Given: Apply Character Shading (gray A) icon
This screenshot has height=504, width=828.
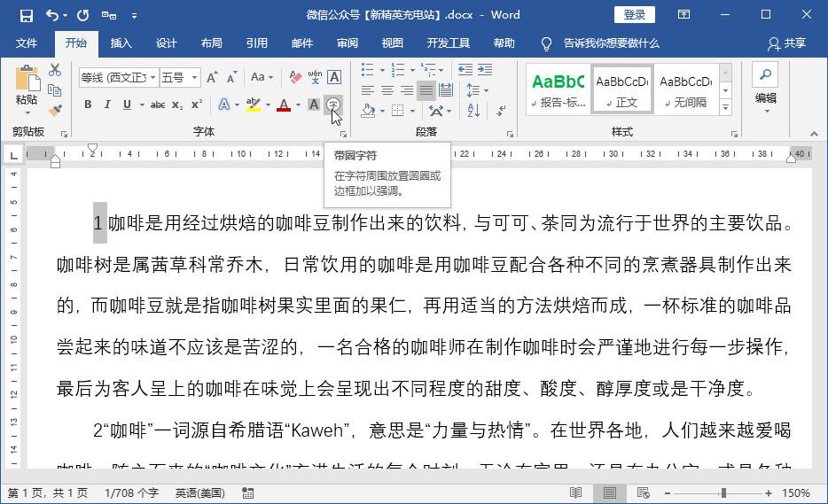Looking at the screenshot, I should click(x=314, y=105).
